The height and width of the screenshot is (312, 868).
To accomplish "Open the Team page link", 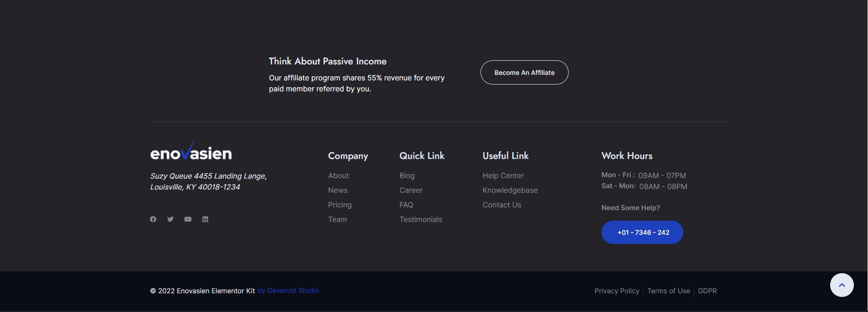I will 337,219.
